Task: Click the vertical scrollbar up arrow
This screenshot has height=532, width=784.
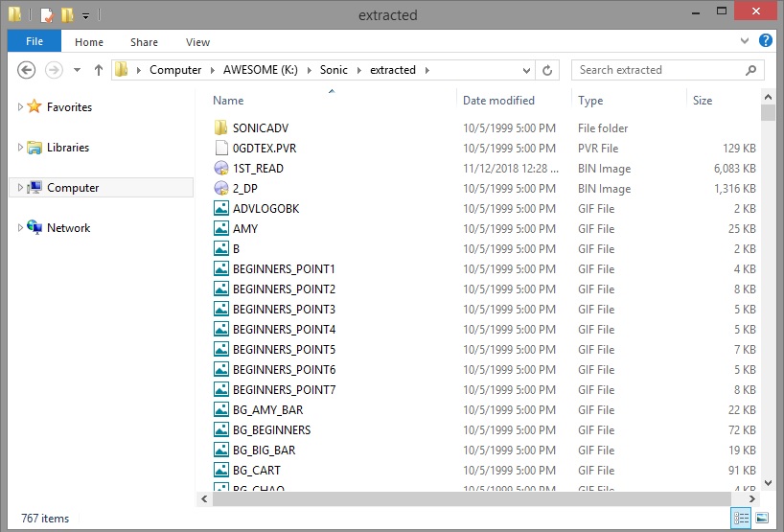Action: 768,96
